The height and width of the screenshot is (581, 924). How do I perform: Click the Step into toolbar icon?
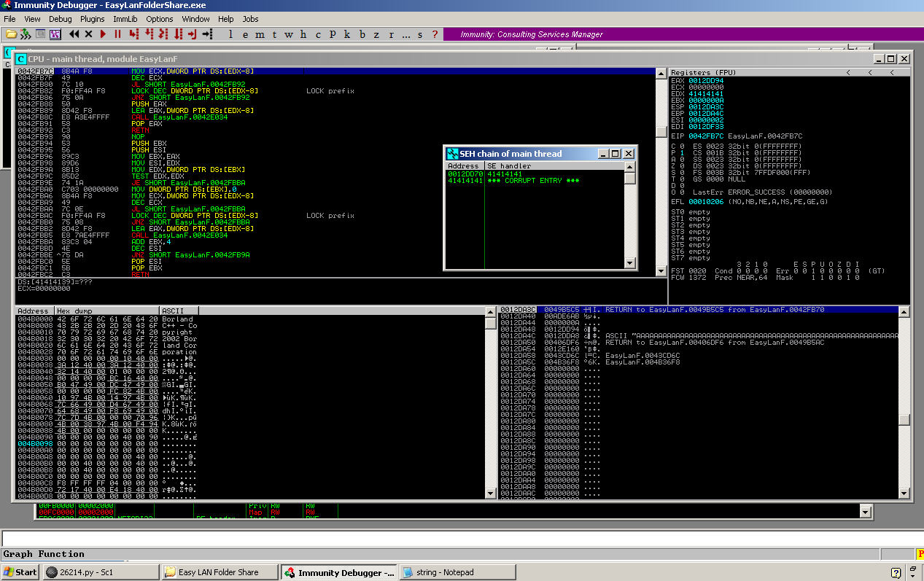(133, 34)
